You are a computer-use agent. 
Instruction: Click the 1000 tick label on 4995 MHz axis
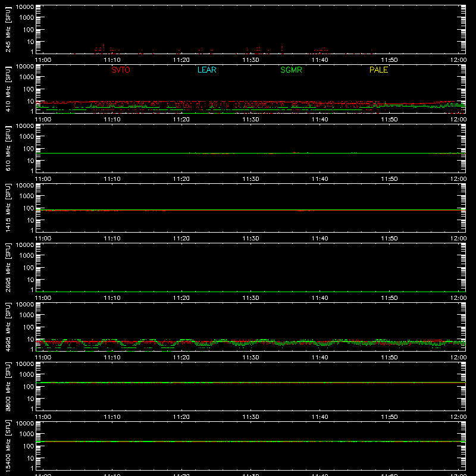pyautogui.click(x=27, y=315)
